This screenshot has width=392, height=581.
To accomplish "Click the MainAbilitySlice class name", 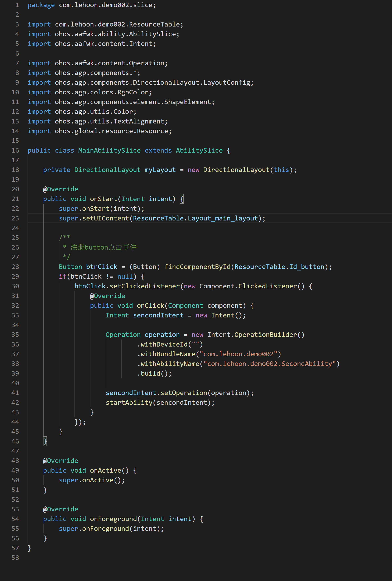I will 109,150.
